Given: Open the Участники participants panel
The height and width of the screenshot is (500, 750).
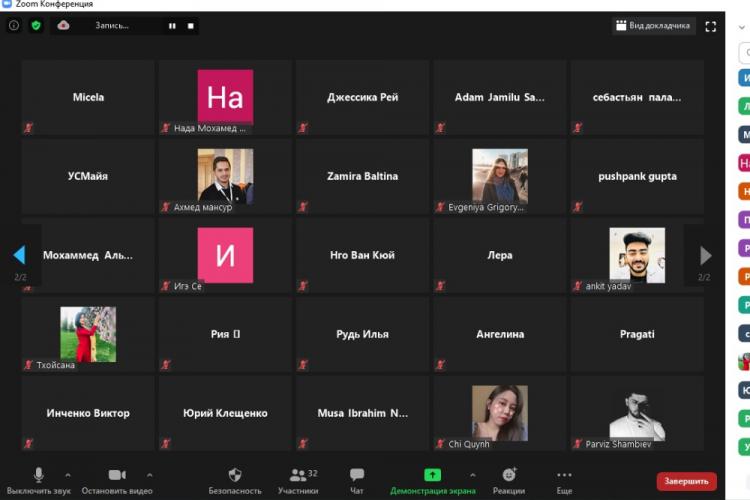Looking at the screenshot, I should pyautogui.click(x=297, y=480).
